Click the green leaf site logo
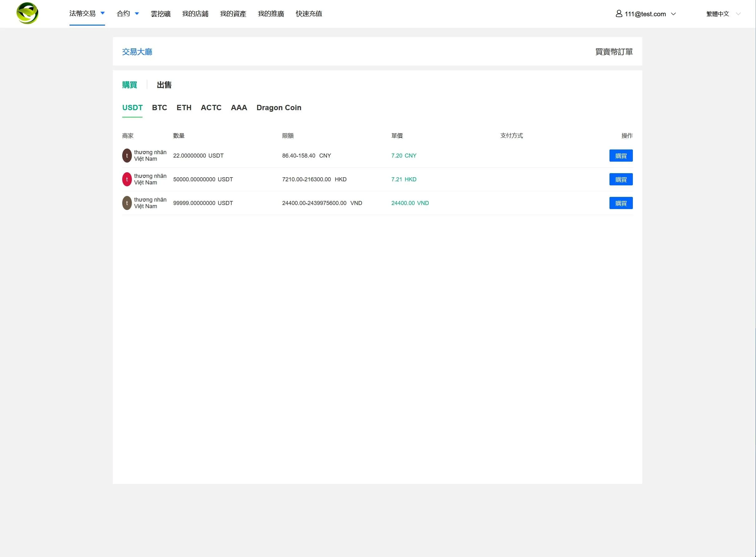This screenshot has height=557, width=756. pos(27,13)
